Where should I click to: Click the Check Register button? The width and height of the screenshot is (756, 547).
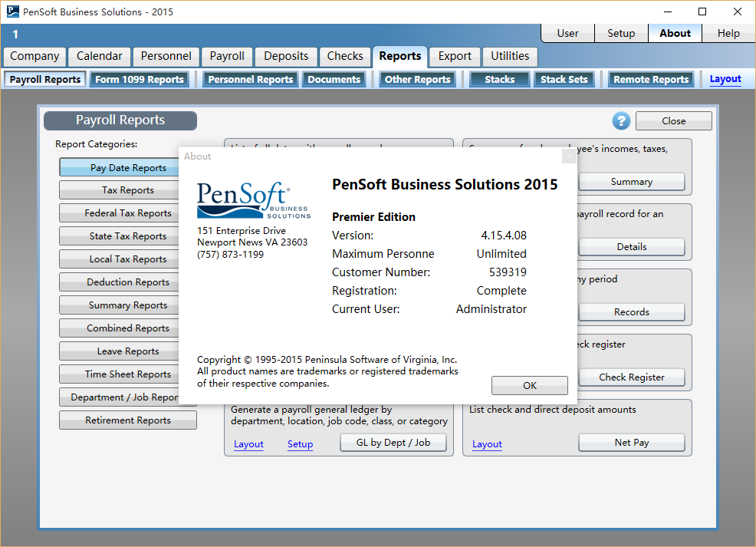click(631, 377)
